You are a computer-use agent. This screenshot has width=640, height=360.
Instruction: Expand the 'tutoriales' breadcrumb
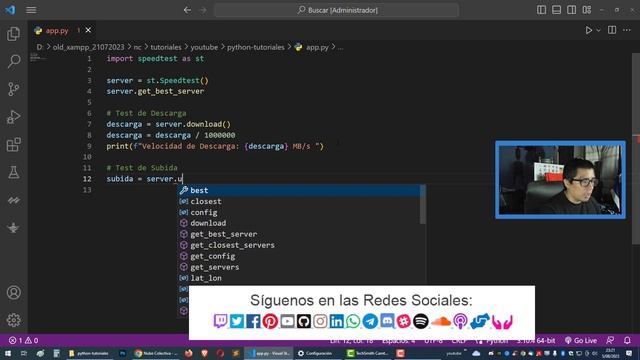click(166, 47)
